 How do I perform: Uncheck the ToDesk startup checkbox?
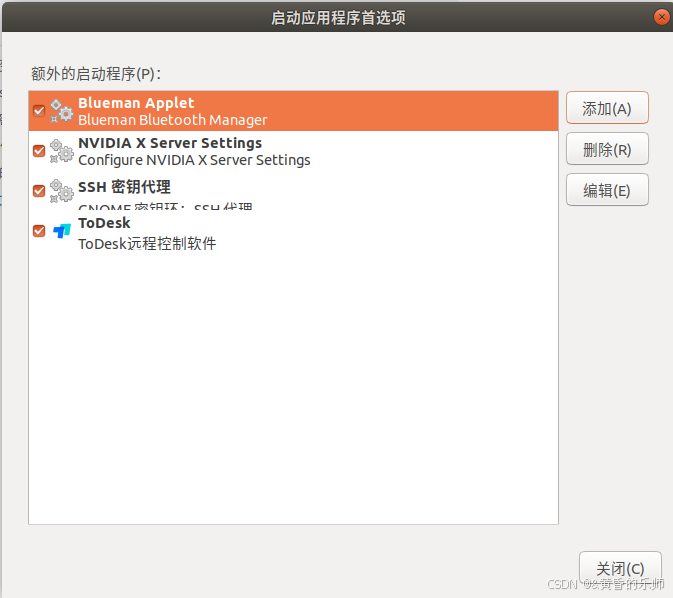(39, 231)
